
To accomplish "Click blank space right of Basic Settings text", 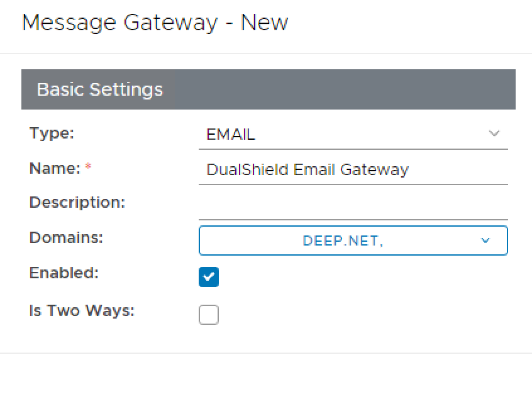I will 340,89.
